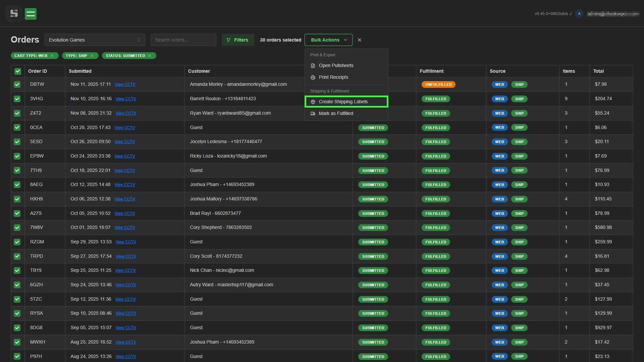Screen dimensions: 644x362
Task: Choose Mark as Fulfilled from the bulk menu
Action: (336, 113)
